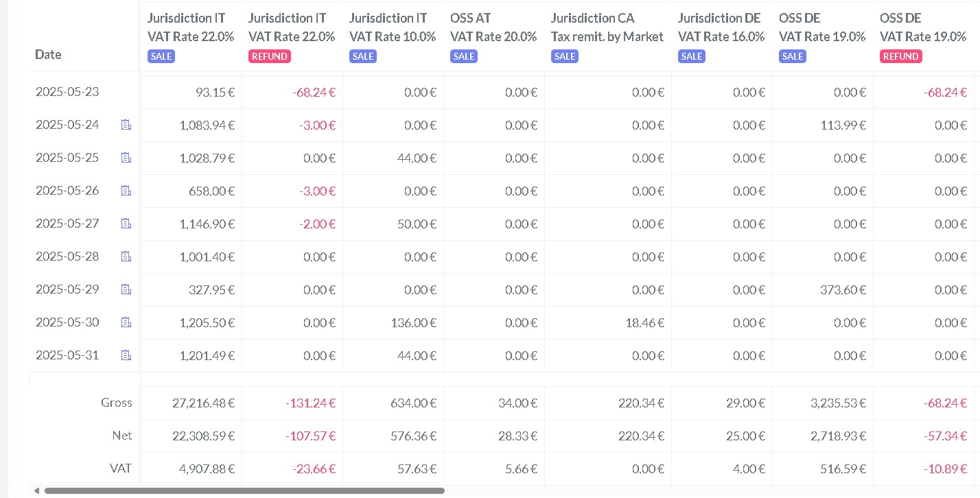Click the horizontal scrollbar thumb
980x498 pixels.
click(244, 490)
